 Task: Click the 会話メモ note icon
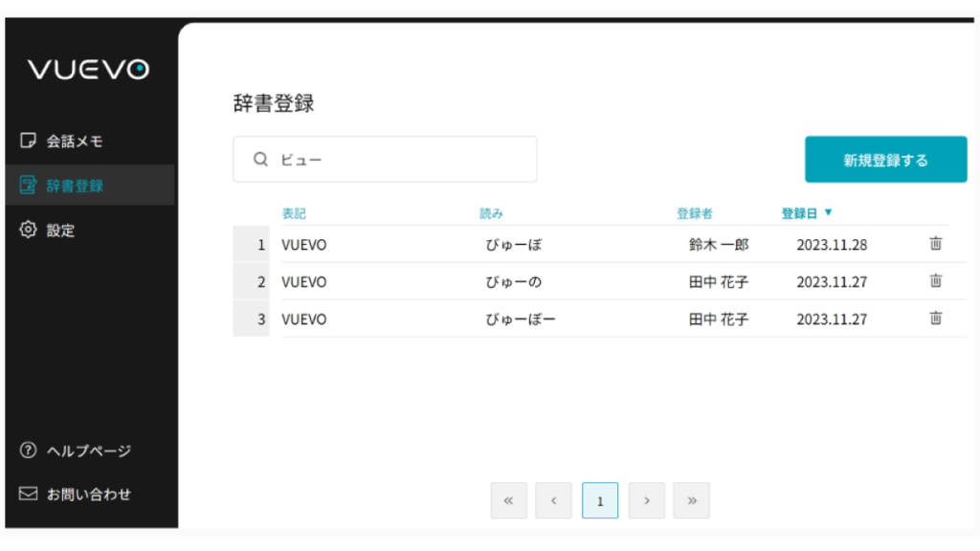(x=28, y=142)
